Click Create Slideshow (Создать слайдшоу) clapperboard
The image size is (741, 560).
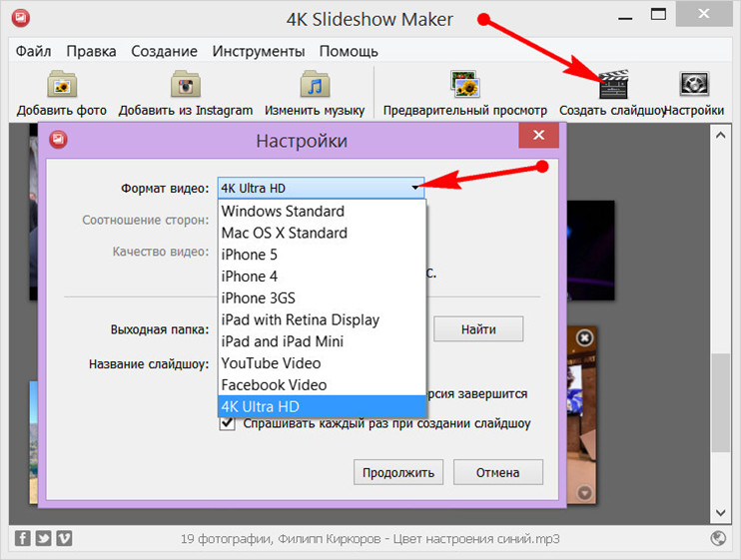(613, 84)
